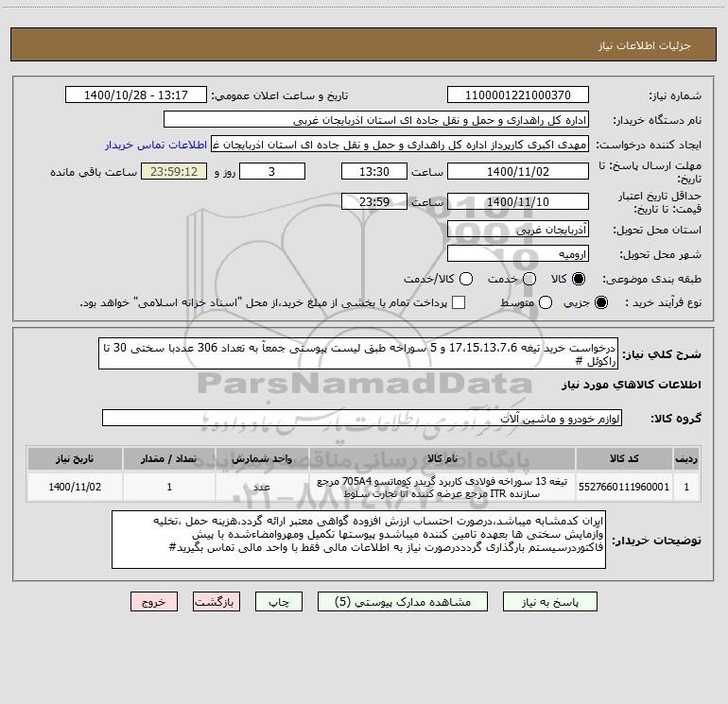Screen dimensions: 728x704
Task: Click the response deadline date 1400/11/02 field
Action: tap(518, 171)
